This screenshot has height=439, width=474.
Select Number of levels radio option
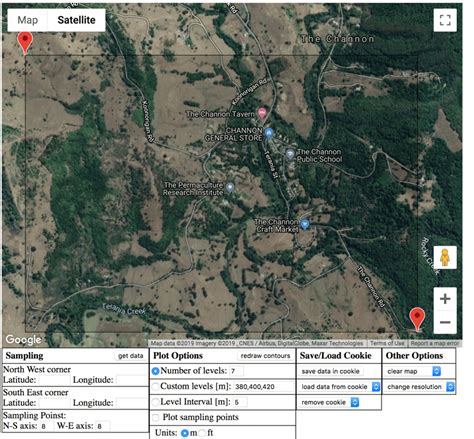[155, 371]
